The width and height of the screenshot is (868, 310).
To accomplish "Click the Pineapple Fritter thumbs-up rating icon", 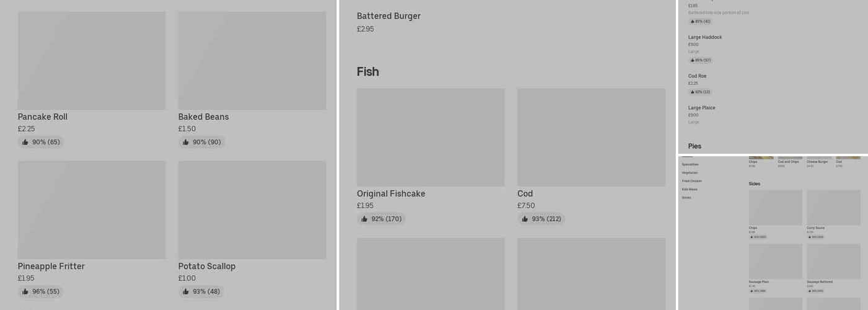I will 25,292.
